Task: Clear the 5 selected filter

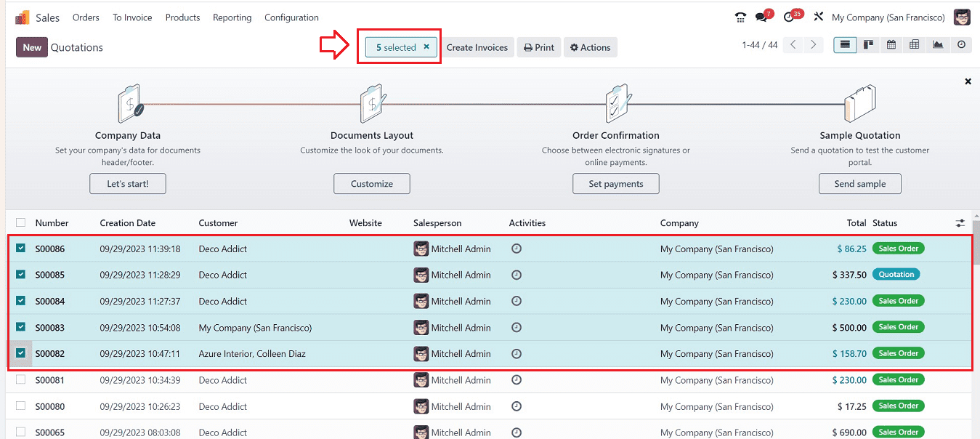Action: 426,47
